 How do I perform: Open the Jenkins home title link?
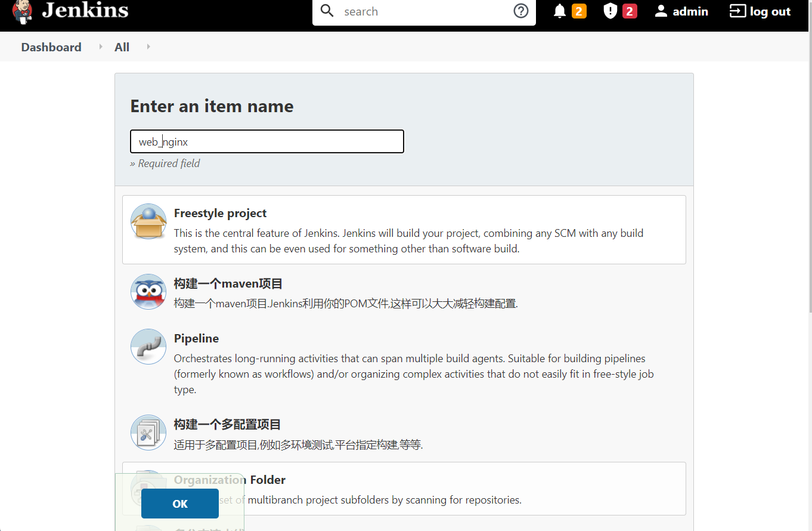coord(85,10)
